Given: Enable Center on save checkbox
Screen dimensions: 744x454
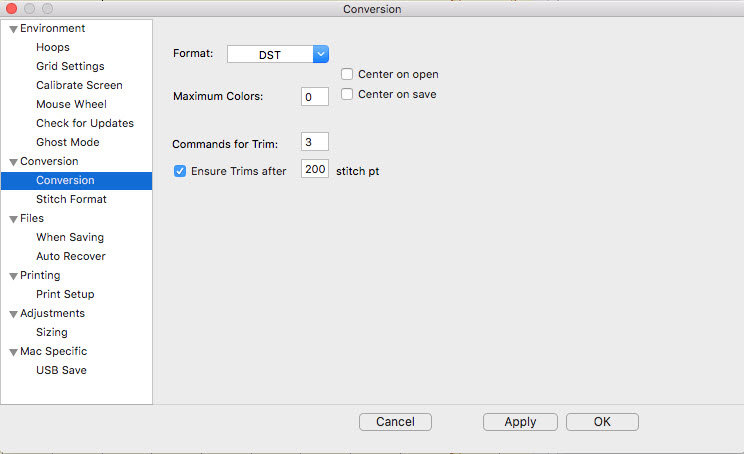Looking at the screenshot, I should click(x=347, y=94).
